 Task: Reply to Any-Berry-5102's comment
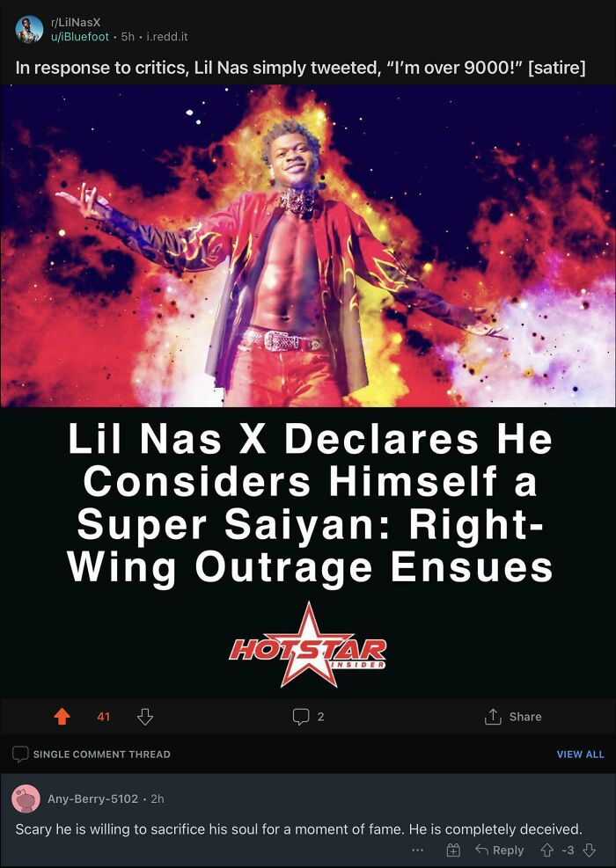(x=499, y=850)
